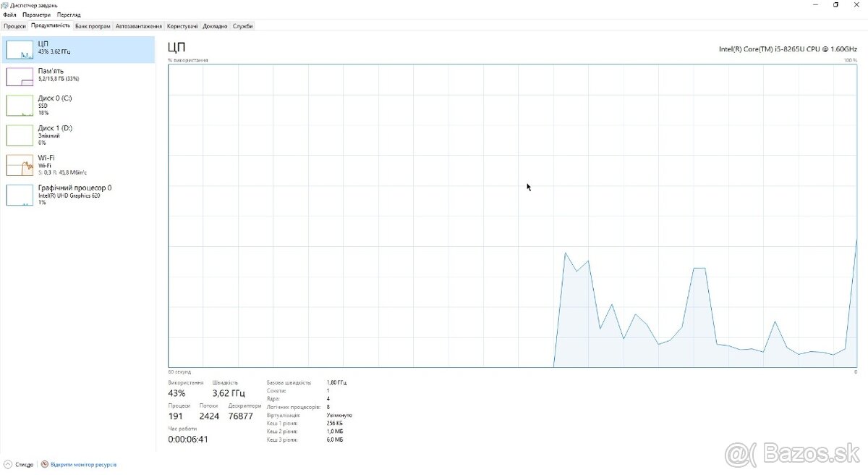Open the Файл menu

[x=9, y=14]
